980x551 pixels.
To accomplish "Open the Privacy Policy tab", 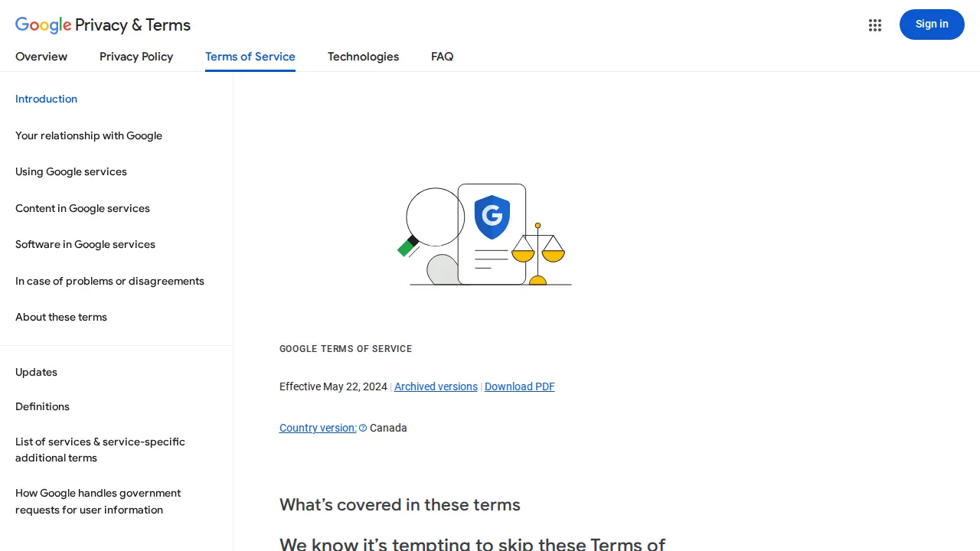I will click(136, 57).
